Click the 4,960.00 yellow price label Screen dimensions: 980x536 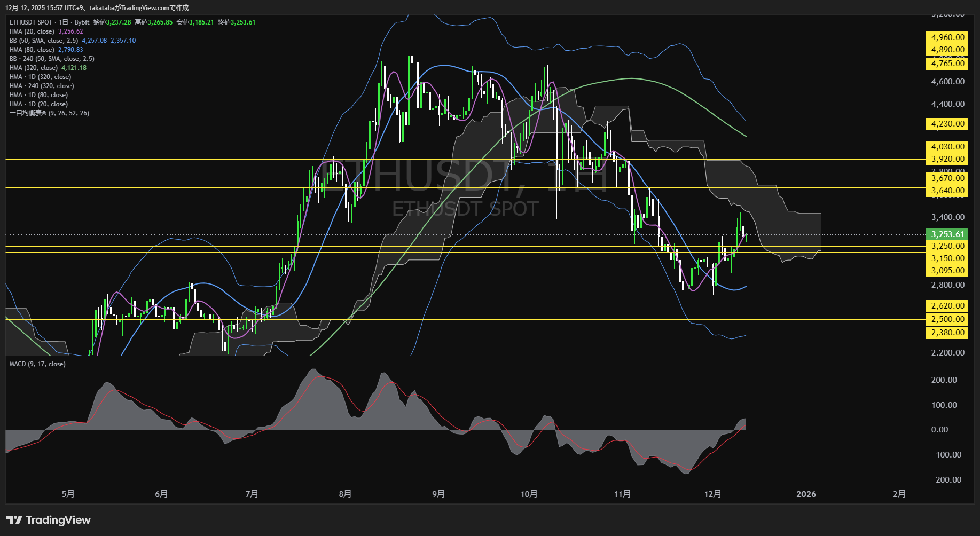click(947, 37)
